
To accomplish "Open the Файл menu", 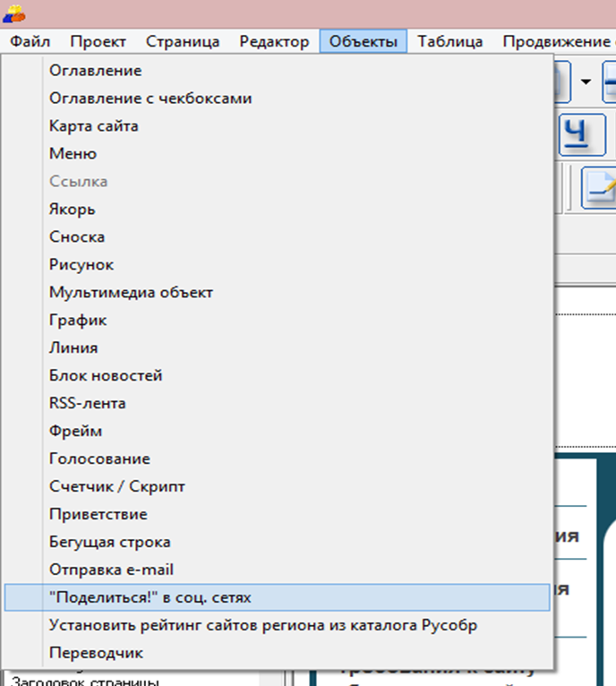I will [30, 41].
